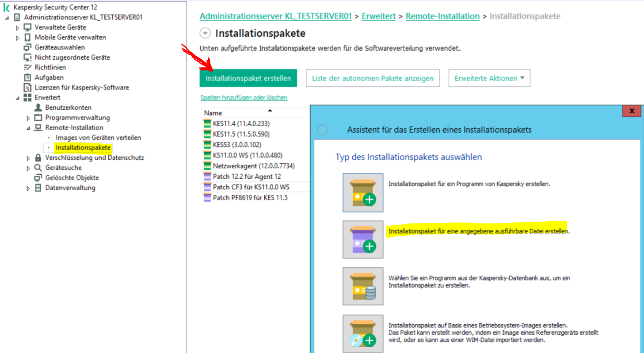Go to the Erweitert breadcrumb link

(x=378, y=16)
